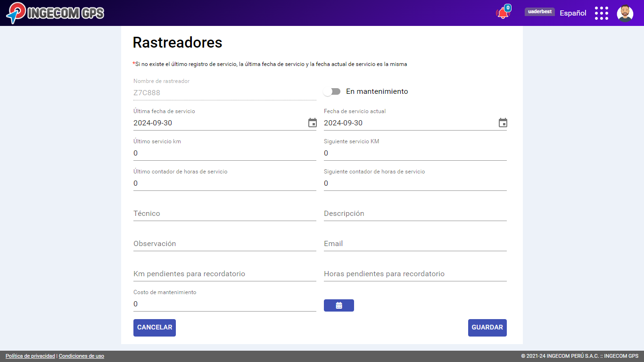Open the Condiciones de uso link
The height and width of the screenshot is (362, 644).
coord(82,356)
